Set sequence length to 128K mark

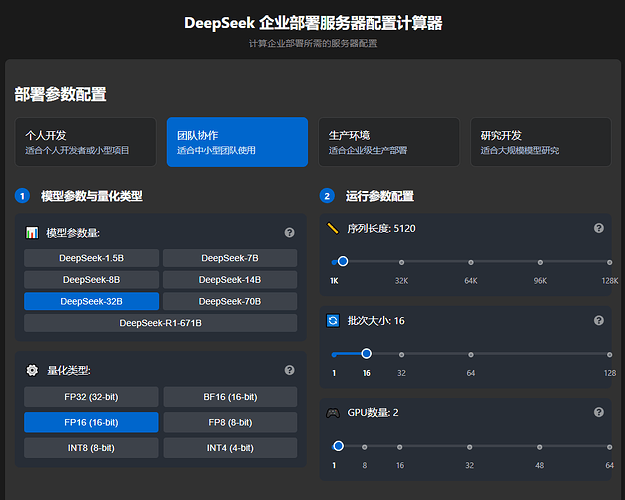[x=609, y=262]
